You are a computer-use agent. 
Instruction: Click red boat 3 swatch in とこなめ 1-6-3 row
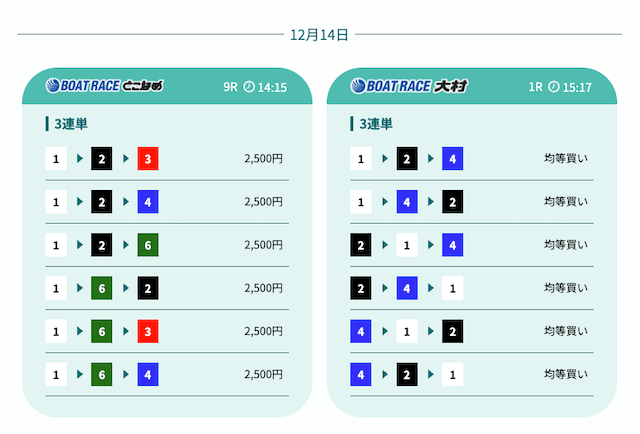(x=148, y=331)
